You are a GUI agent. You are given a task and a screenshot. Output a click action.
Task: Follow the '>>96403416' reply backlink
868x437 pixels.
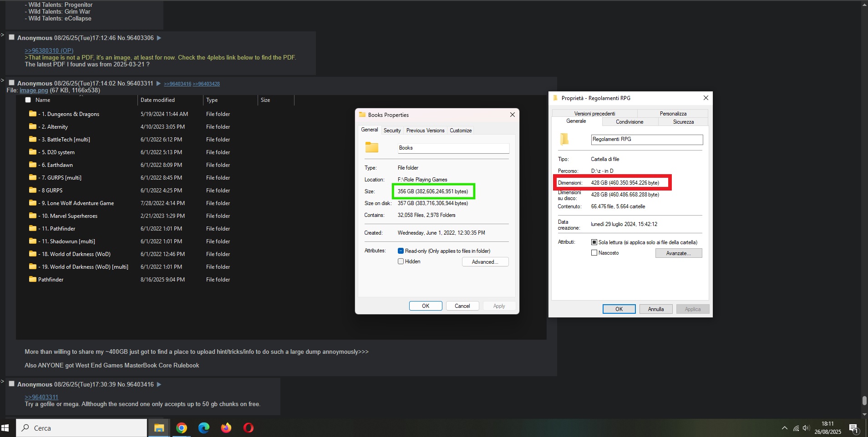(178, 84)
